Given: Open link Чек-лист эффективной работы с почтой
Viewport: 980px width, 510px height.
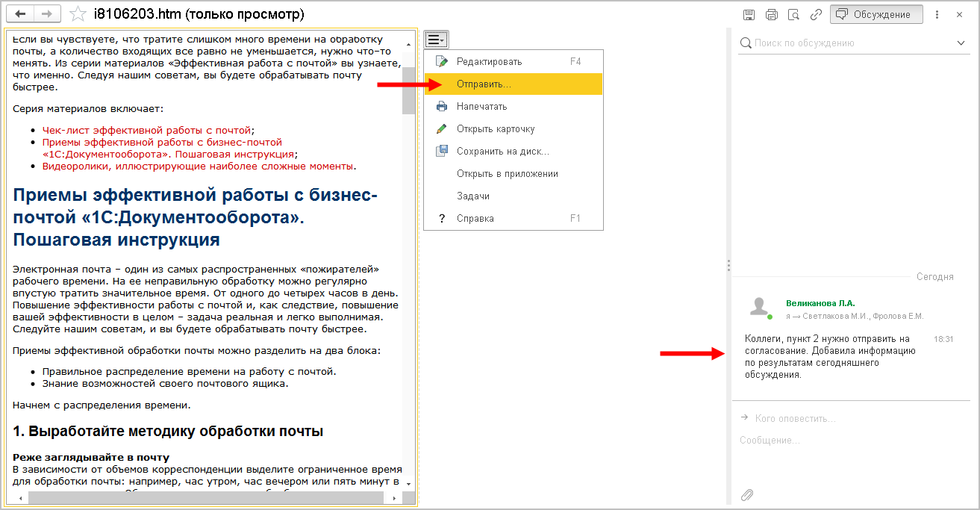Looking at the screenshot, I should pos(146,130).
